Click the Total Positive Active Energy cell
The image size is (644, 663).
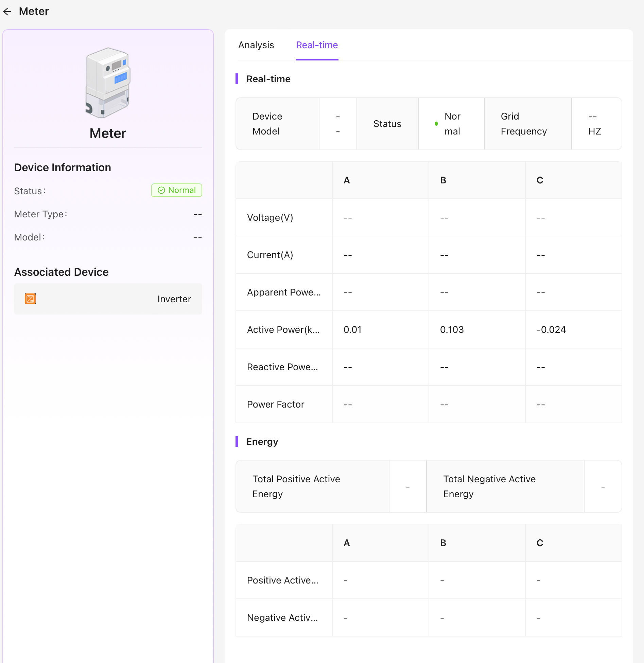296,486
